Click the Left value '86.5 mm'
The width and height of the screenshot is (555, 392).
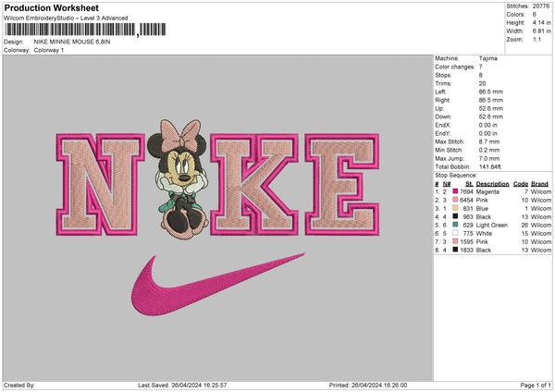click(x=491, y=92)
